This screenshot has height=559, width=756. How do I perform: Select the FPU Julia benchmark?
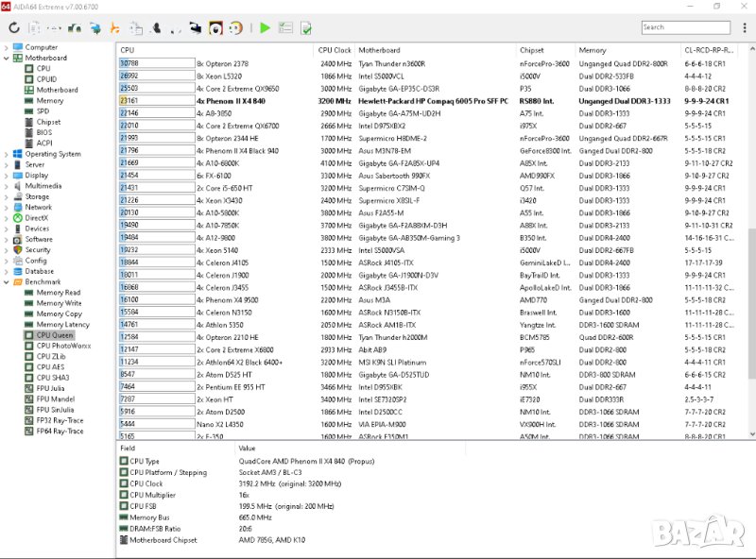(x=52, y=388)
